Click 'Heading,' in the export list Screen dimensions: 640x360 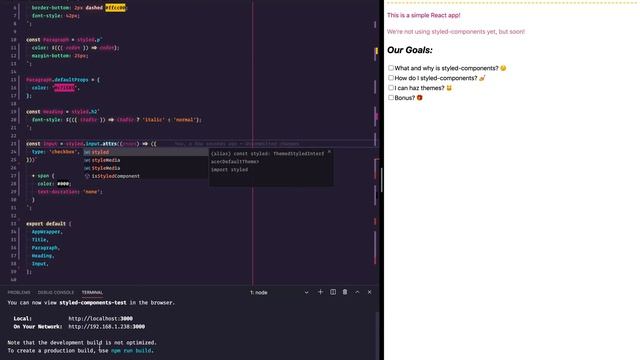point(43,256)
